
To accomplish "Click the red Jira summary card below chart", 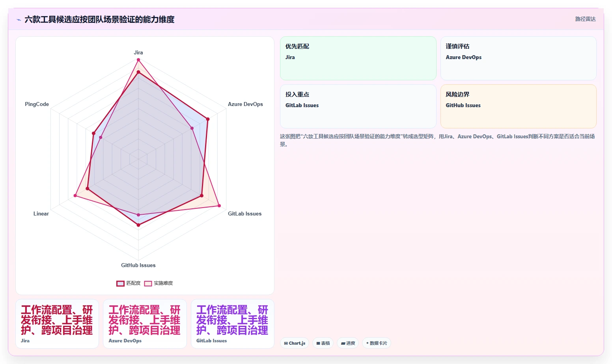I will click(x=57, y=324).
